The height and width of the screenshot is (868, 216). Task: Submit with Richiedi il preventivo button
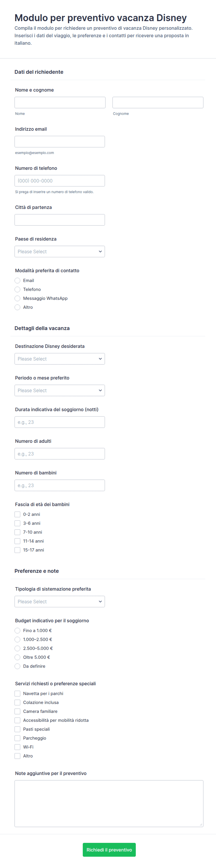tap(109, 850)
